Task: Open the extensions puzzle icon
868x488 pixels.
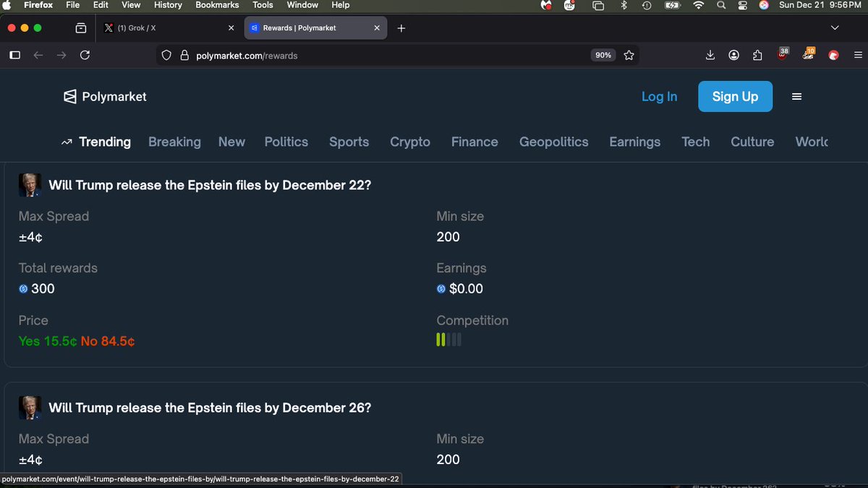Action: [757, 55]
